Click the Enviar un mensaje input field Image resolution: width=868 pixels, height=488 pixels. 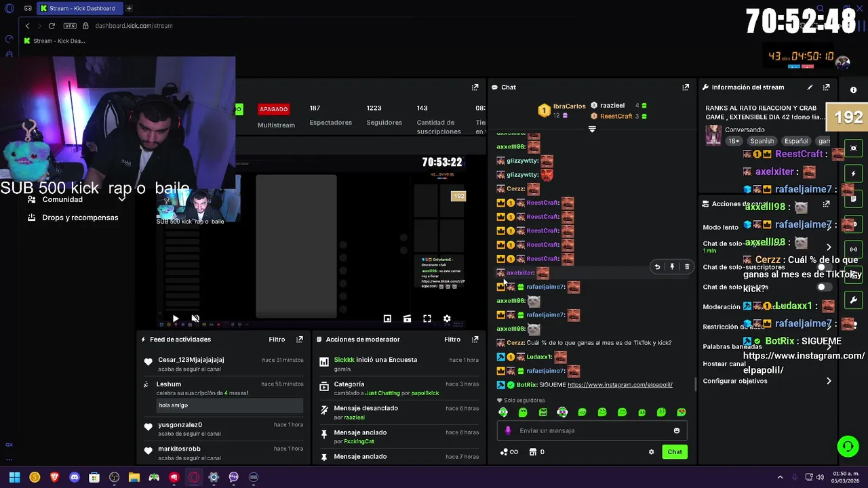(592, 431)
